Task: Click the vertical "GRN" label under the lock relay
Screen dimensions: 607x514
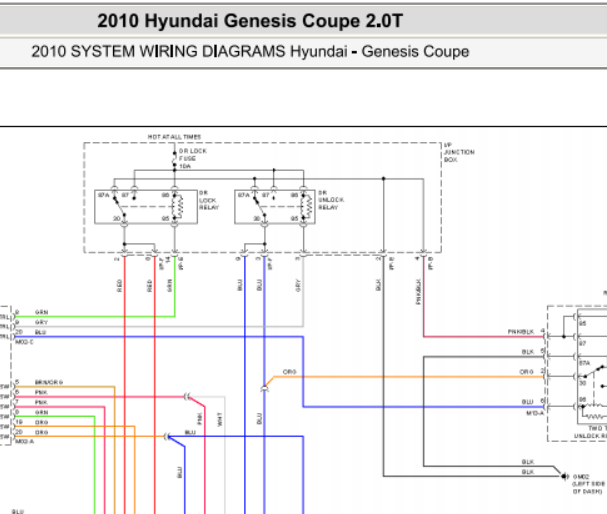Action: (169, 286)
